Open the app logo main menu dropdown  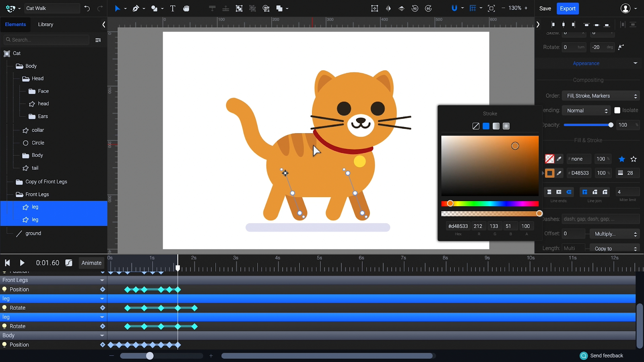(13, 8)
